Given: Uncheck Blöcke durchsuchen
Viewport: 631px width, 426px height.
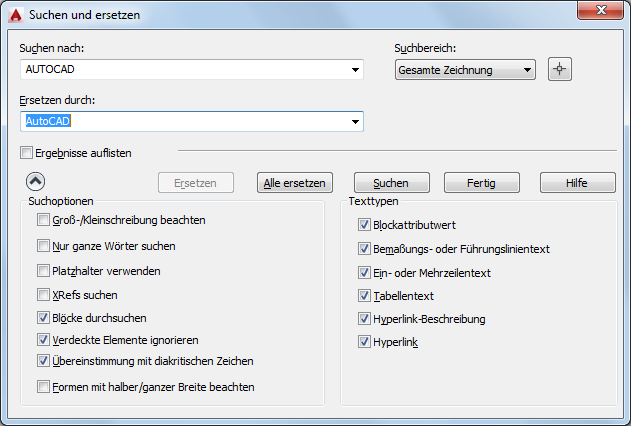Looking at the screenshot, I should pos(43,318).
